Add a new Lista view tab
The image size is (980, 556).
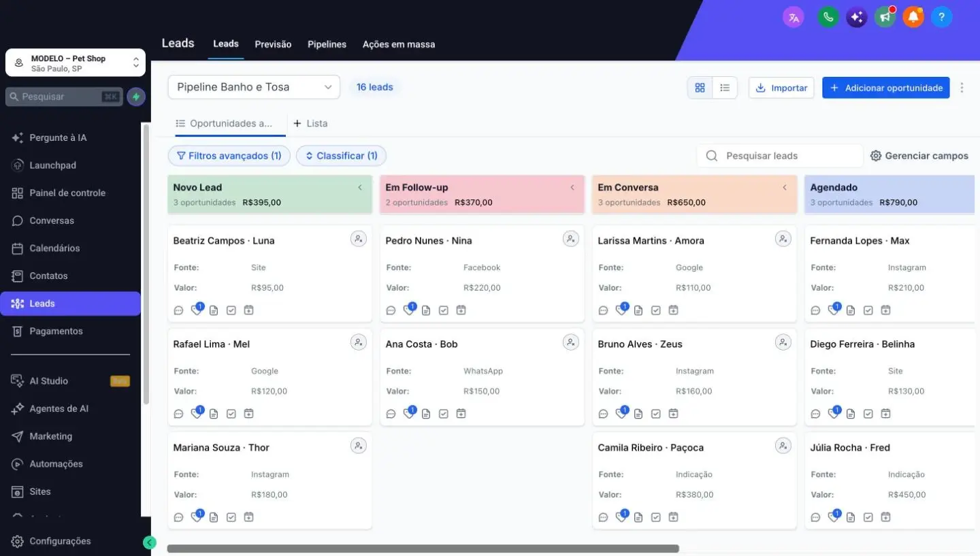point(310,123)
